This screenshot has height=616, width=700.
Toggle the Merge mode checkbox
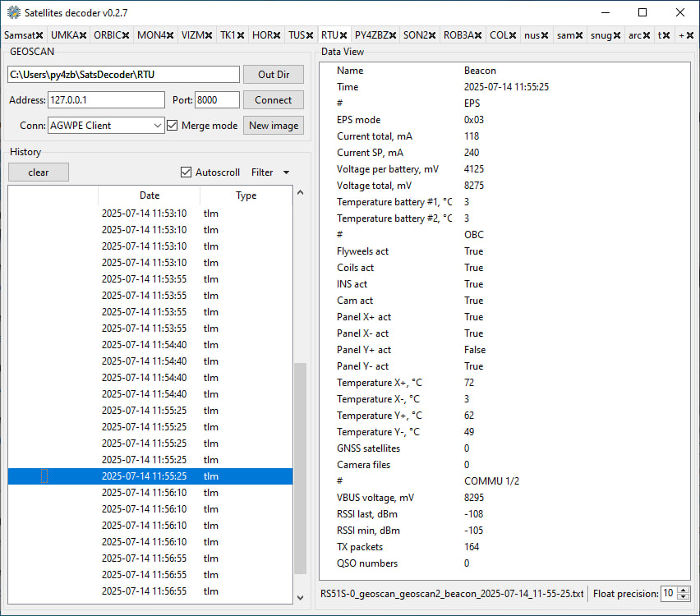[173, 126]
